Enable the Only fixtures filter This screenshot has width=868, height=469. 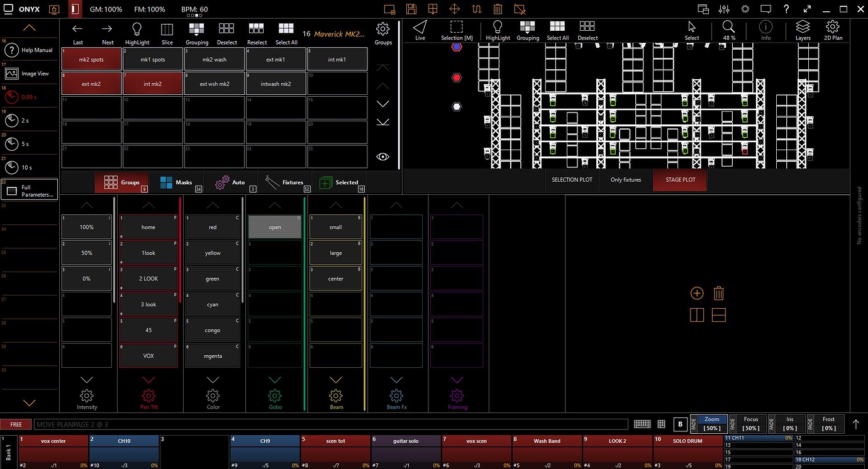point(625,180)
